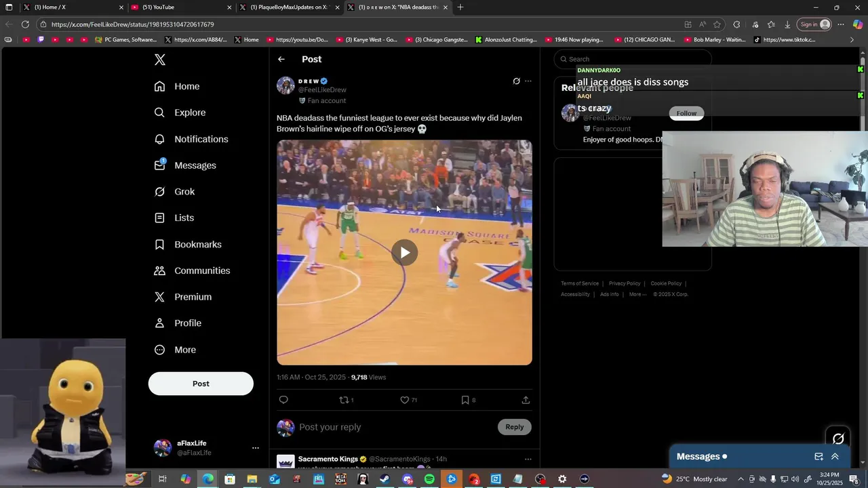
Task: Open Notifications in the sidebar
Action: [191, 139]
